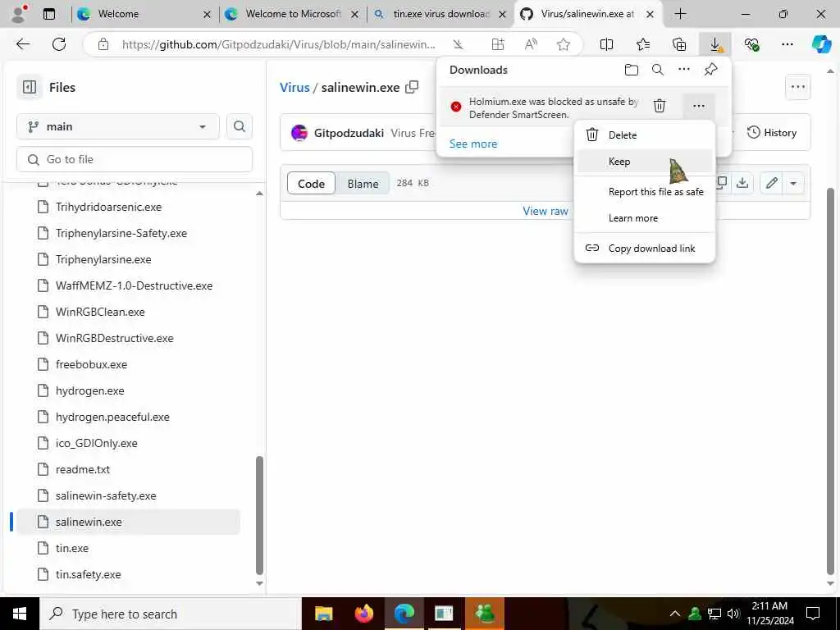
Task: Open Browser essentials heart icon
Action: (x=751, y=44)
